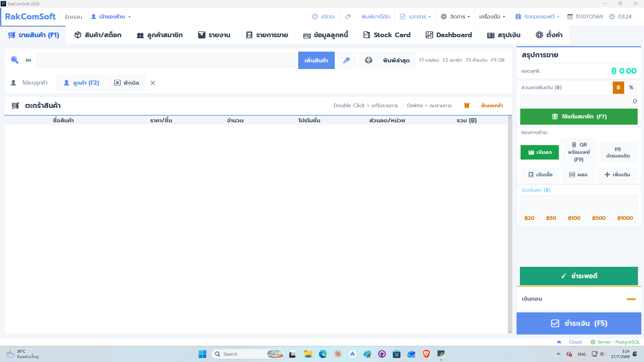The height and width of the screenshot is (362, 644).
Task: Click the search magnifier icon
Action: [x=14, y=60]
